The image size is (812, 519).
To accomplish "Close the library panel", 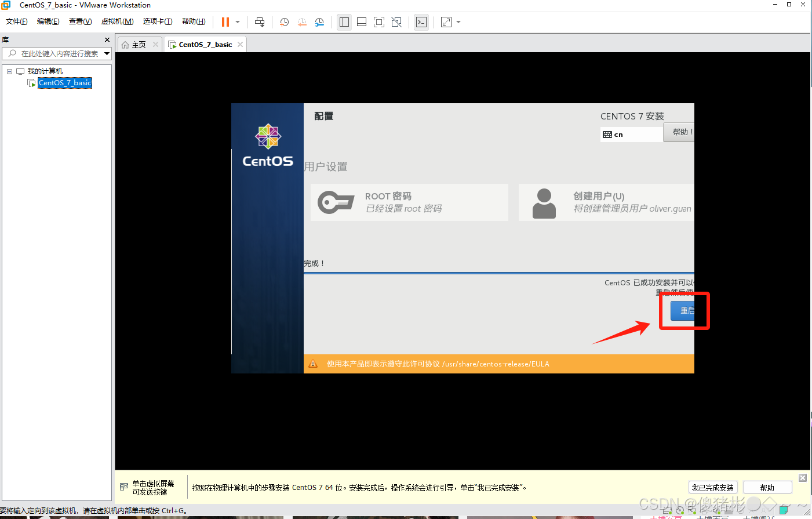I will point(107,39).
